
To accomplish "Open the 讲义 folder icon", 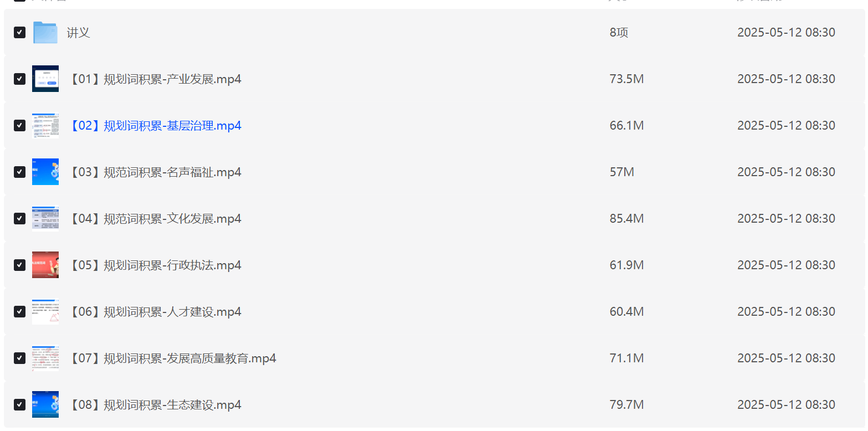I will tap(45, 32).
